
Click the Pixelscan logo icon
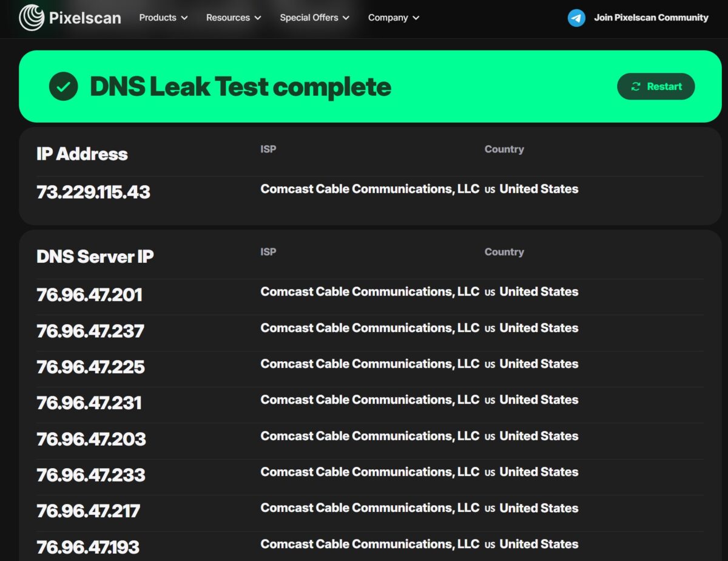pos(31,18)
